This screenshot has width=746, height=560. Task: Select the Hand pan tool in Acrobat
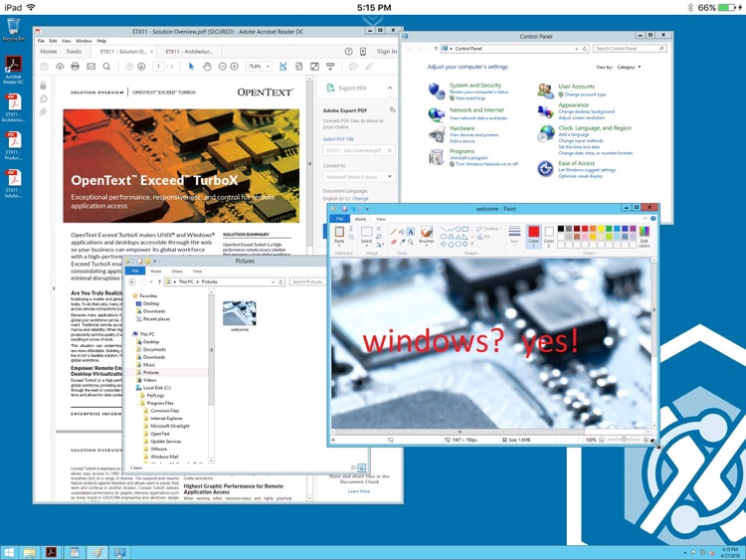pos(207,67)
